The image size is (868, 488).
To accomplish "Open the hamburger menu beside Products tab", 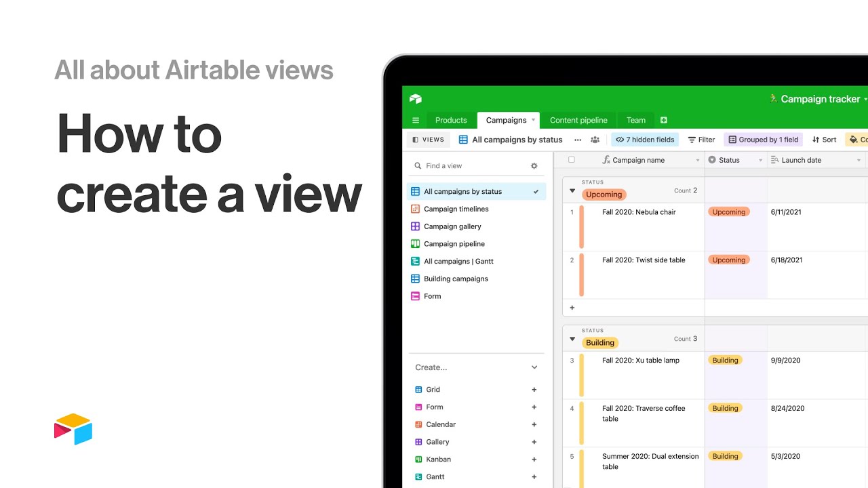I will tap(416, 121).
